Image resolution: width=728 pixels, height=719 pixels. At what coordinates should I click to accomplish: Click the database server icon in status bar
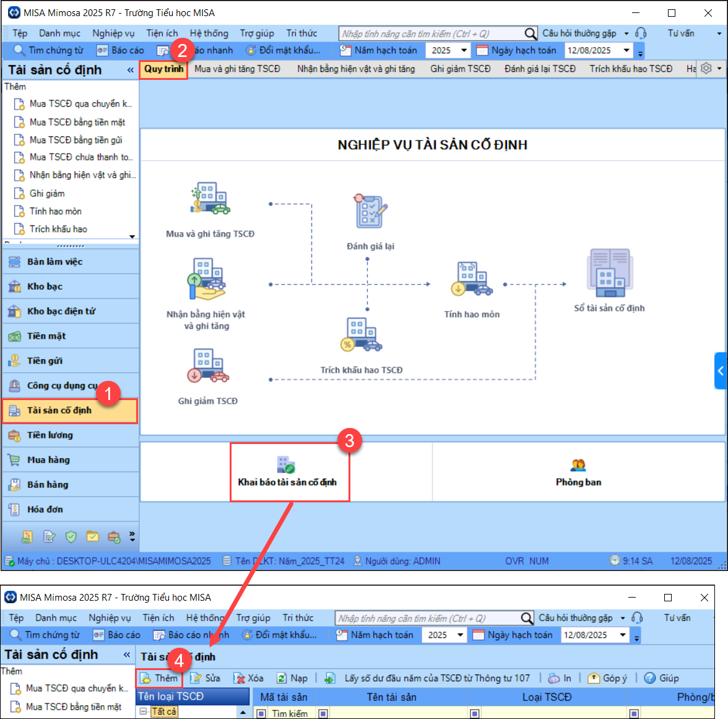[x=227, y=560]
